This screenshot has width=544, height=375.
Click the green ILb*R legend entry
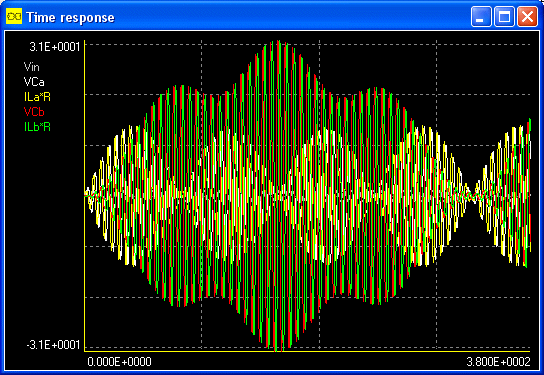tap(37, 127)
